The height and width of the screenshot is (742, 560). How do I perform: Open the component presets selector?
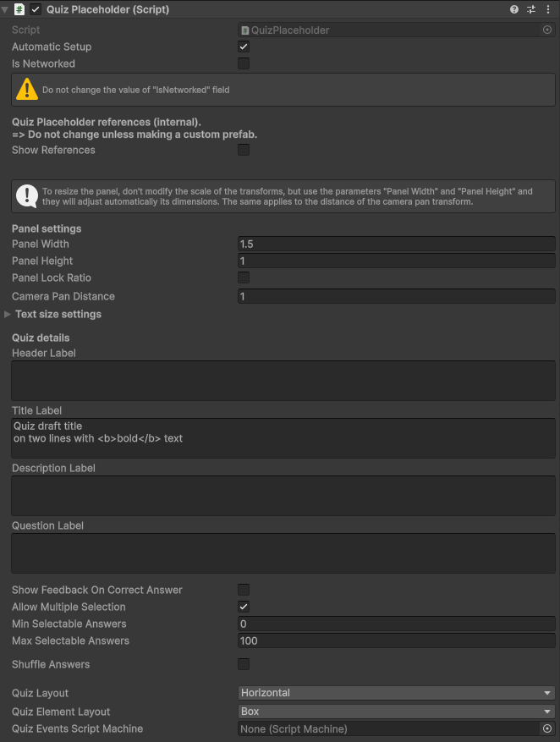[x=531, y=9]
